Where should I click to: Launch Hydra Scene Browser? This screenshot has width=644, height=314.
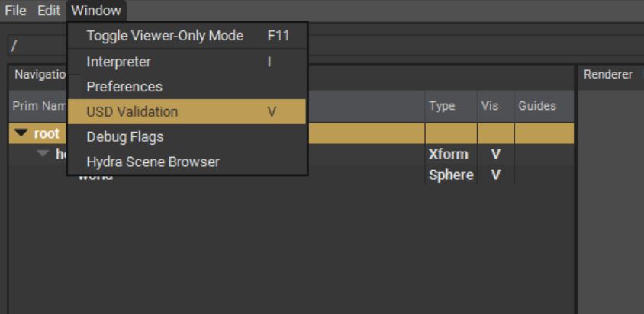pyautogui.click(x=153, y=162)
